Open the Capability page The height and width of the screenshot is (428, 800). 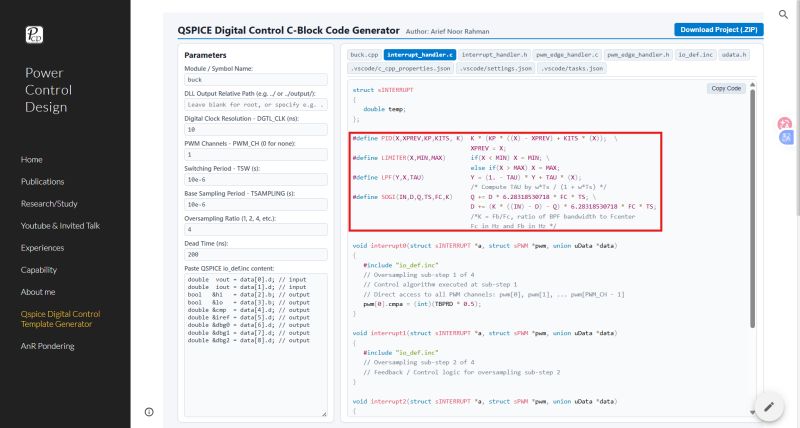pyautogui.click(x=39, y=270)
